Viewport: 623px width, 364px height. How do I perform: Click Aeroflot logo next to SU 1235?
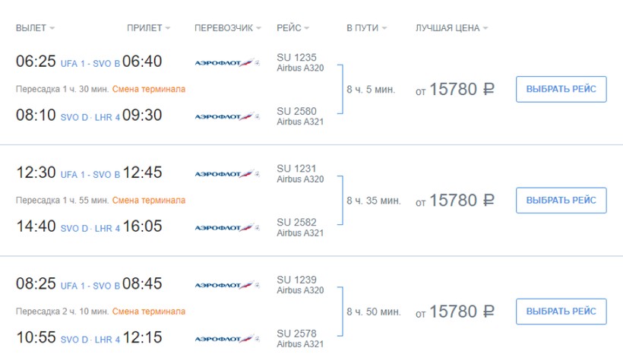(x=227, y=62)
